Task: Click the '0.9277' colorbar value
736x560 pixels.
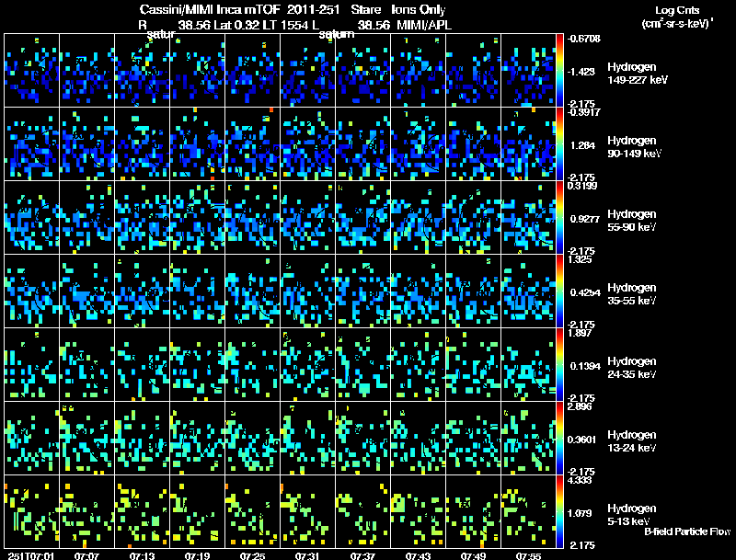Action: pyautogui.click(x=585, y=219)
